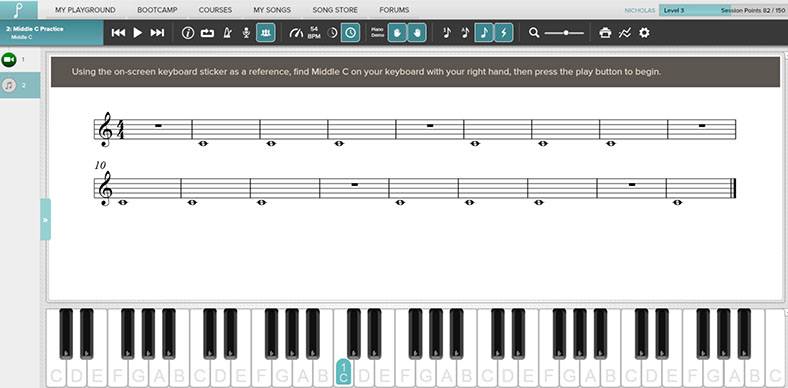This screenshot has height=388, width=788.
Task: Toggle the right-hand Piano Demo button
Action: point(417,33)
